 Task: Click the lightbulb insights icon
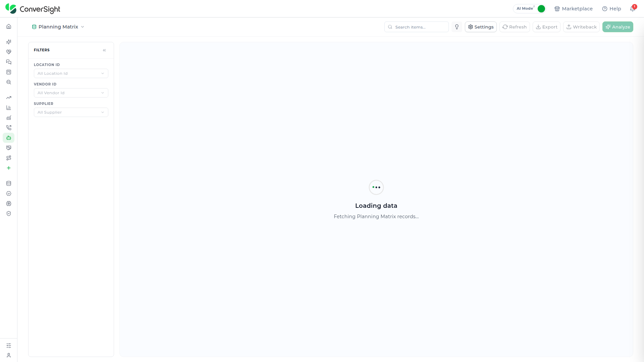pyautogui.click(x=457, y=27)
